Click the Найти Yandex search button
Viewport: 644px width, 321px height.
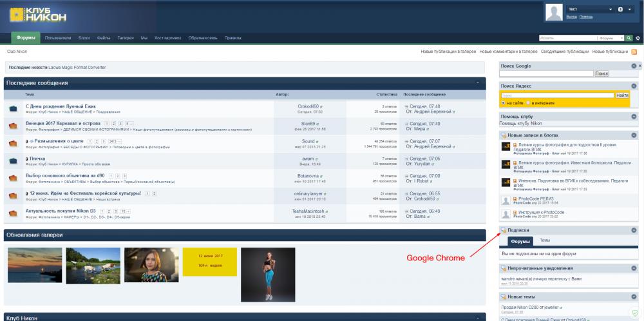tap(622, 95)
